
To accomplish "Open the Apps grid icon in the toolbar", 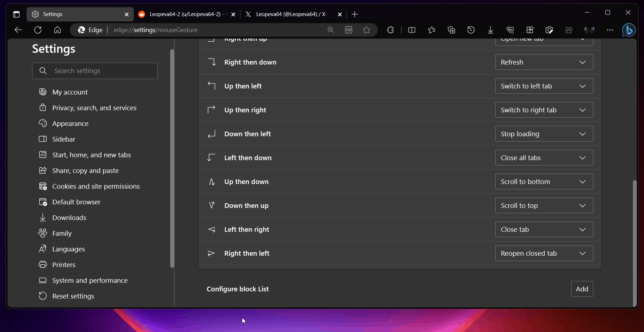I will tap(530, 30).
